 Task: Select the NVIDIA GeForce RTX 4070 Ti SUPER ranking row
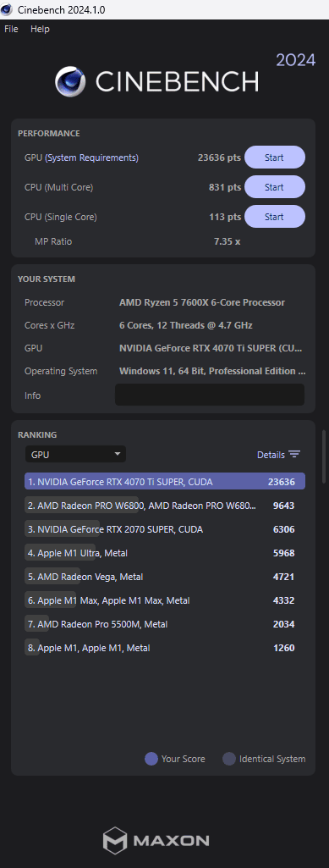[x=165, y=482]
